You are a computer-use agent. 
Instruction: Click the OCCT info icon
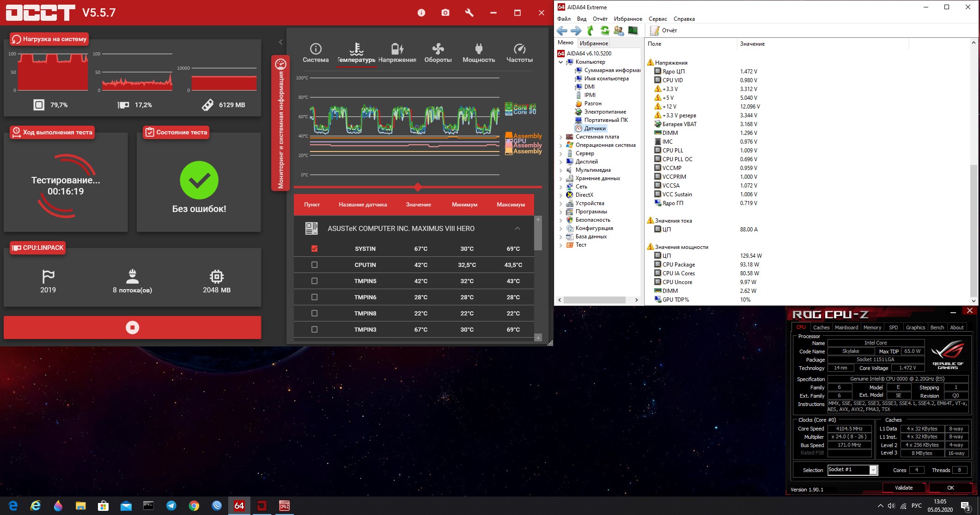tap(421, 13)
